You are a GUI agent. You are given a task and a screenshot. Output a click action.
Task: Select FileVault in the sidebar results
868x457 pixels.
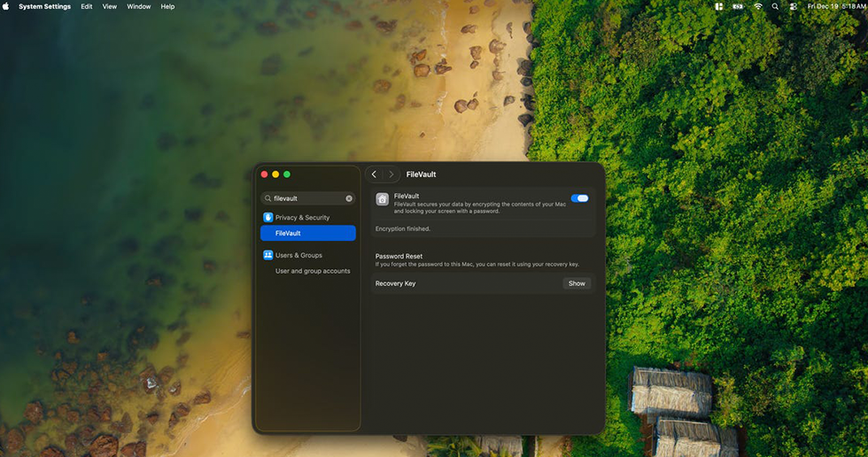[x=307, y=233]
